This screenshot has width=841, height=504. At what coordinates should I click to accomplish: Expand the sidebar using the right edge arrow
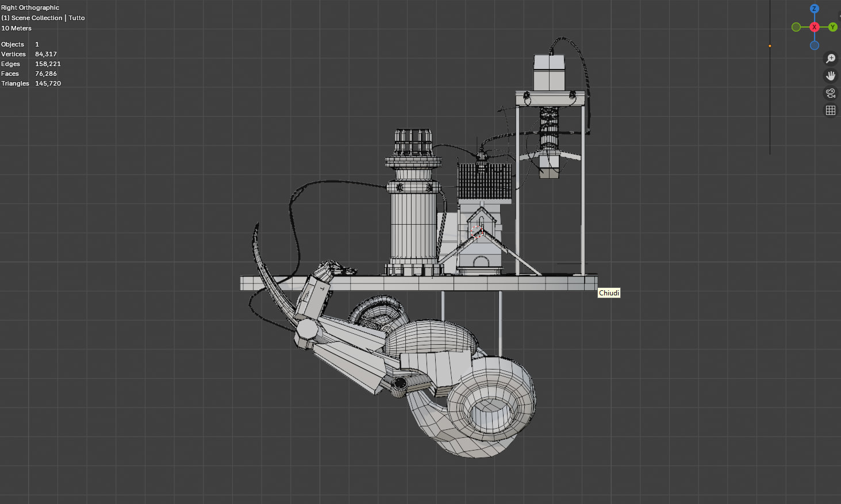[839, 16]
